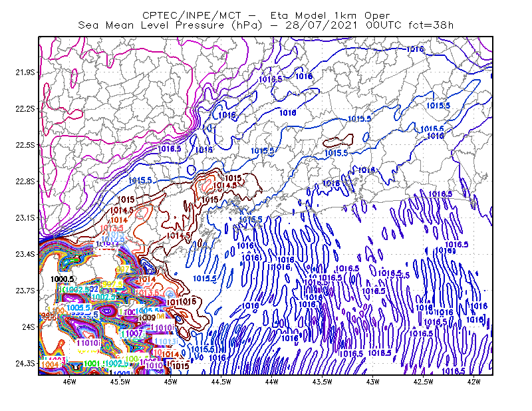Click the teal 1007 contour label
The width and height of the screenshot is (532, 411).
point(134,334)
